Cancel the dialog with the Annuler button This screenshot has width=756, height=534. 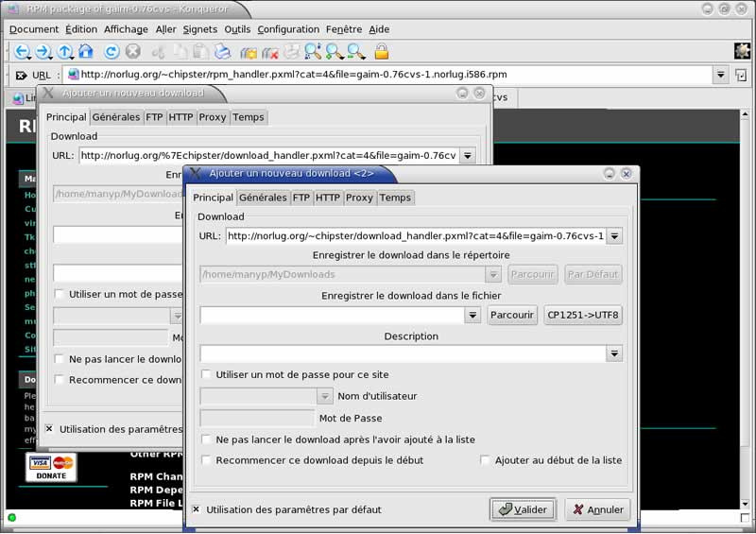pyautogui.click(x=598, y=509)
